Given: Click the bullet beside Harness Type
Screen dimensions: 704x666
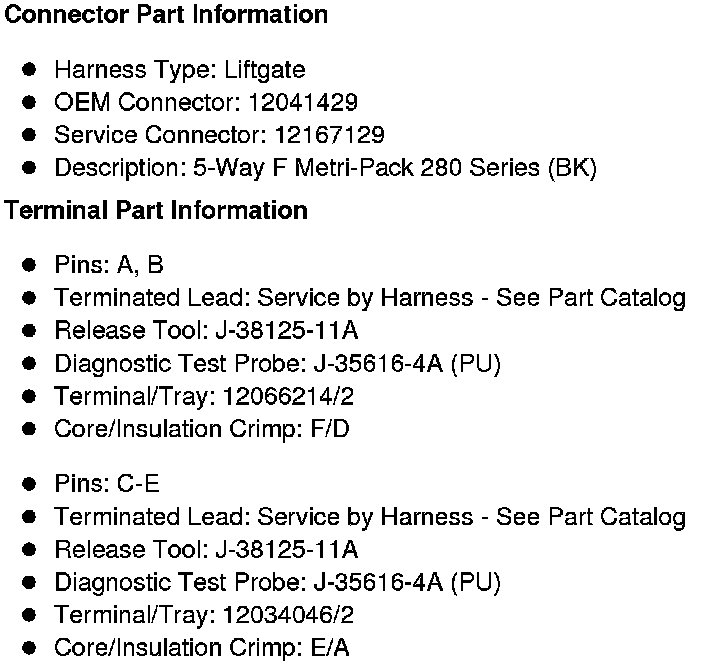Looking at the screenshot, I should point(31,70).
